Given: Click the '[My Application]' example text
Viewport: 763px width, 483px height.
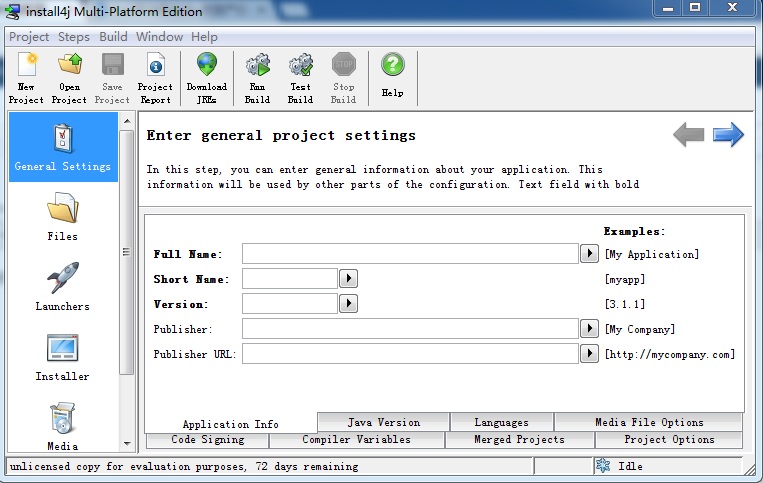Looking at the screenshot, I should point(652,254).
